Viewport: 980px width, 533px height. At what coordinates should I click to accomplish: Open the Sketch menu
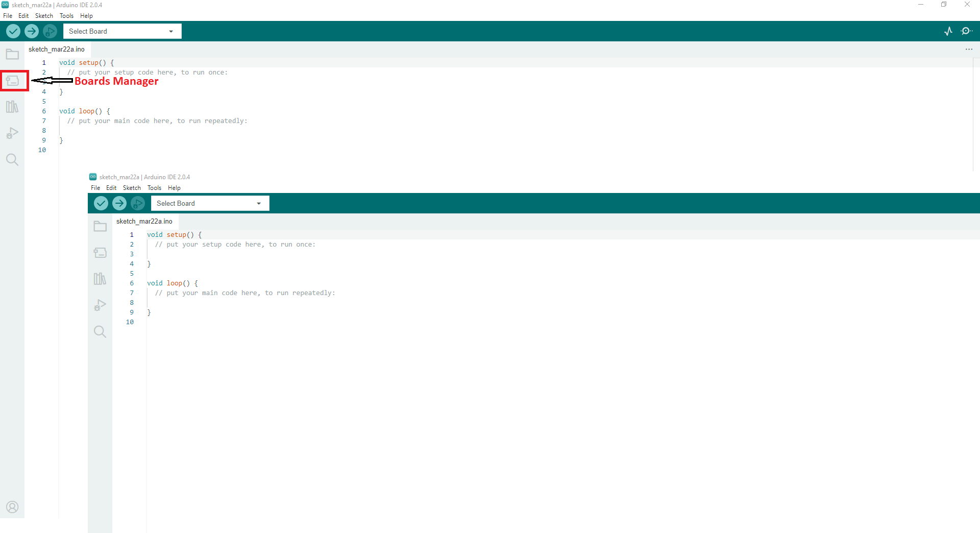tap(44, 16)
